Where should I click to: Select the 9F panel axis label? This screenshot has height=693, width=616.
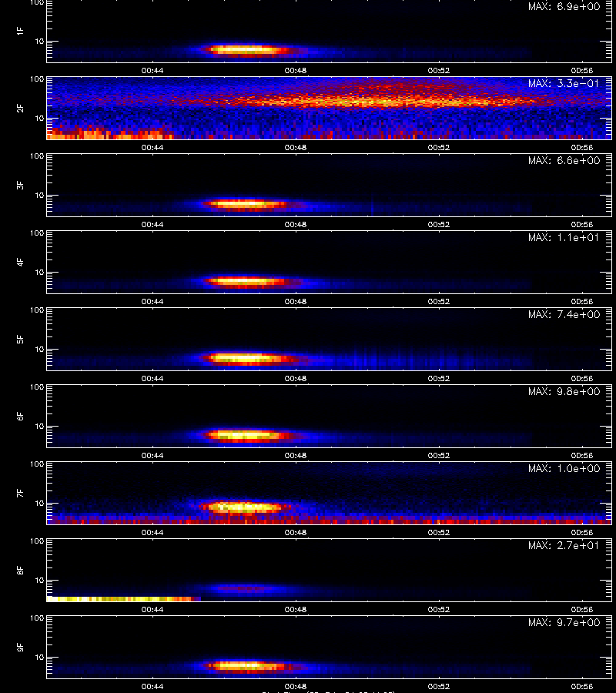(x=20, y=647)
